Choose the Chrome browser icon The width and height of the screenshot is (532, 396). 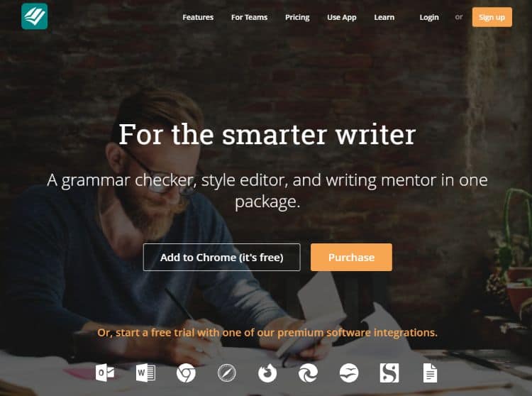[186, 373]
